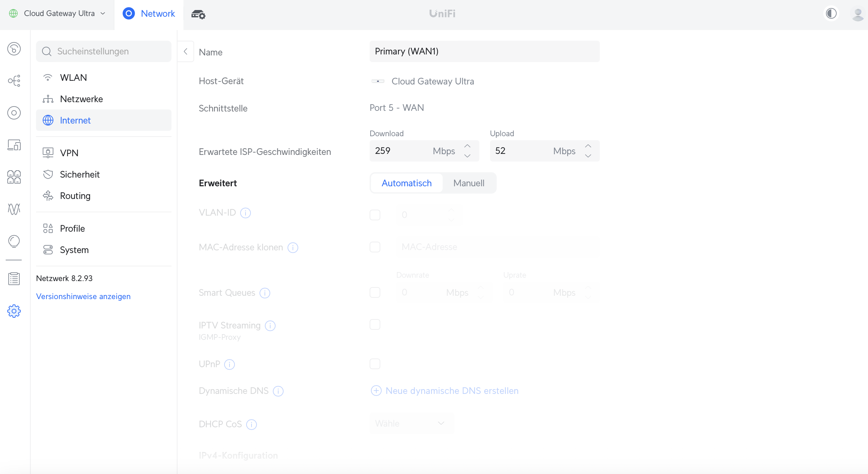
Task: Increase the Download speed with up arrow
Action: [x=467, y=146]
